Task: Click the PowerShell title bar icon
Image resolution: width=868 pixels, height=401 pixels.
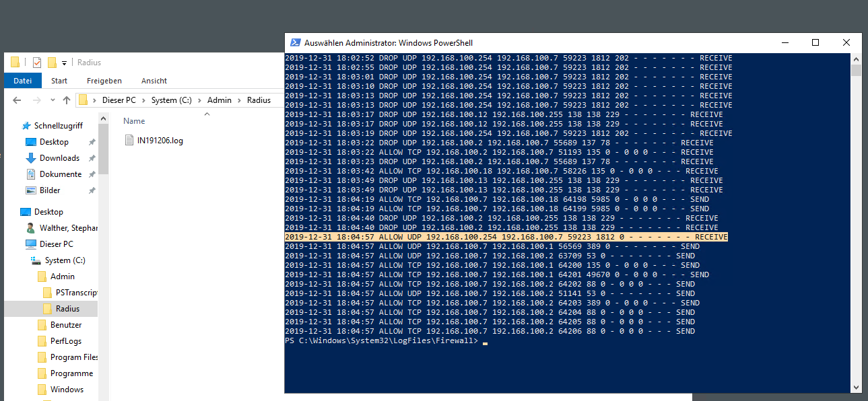Action: (295, 42)
